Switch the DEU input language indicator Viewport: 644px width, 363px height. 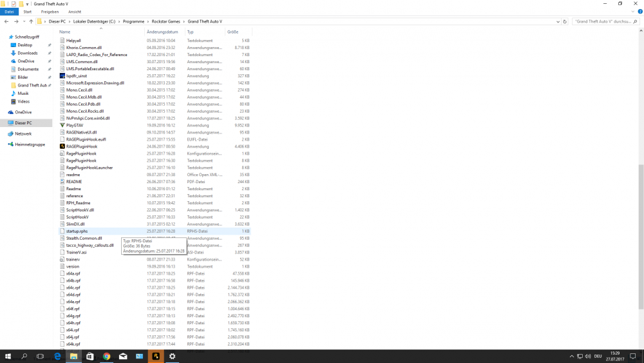click(x=598, y=357)
